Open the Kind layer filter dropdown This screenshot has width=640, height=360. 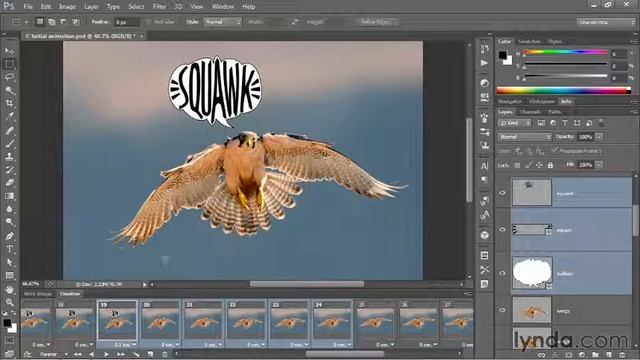(515, 123)
